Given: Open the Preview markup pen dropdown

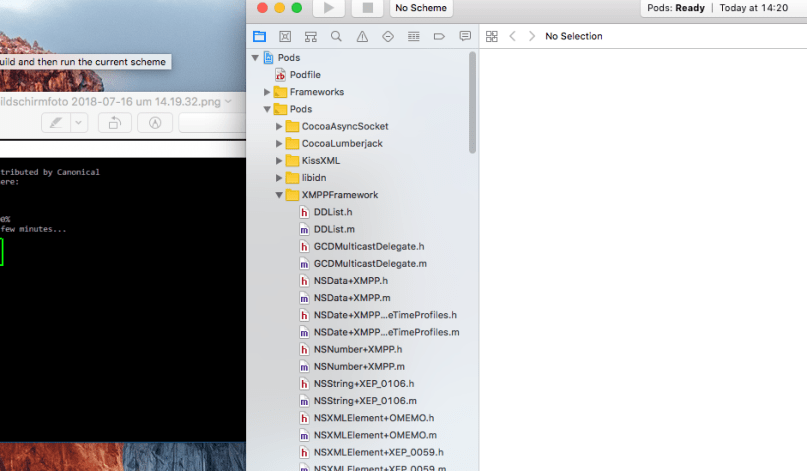Looking at the screenshot, I should point(79,123).
